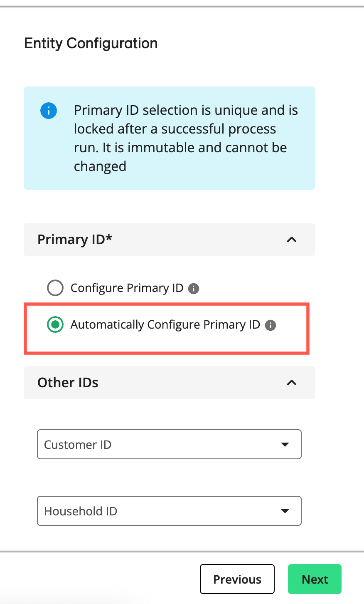Viewport: 364px width, 604px height.
Task: Open the Household ID dropdown
Action: coord(169,511)
